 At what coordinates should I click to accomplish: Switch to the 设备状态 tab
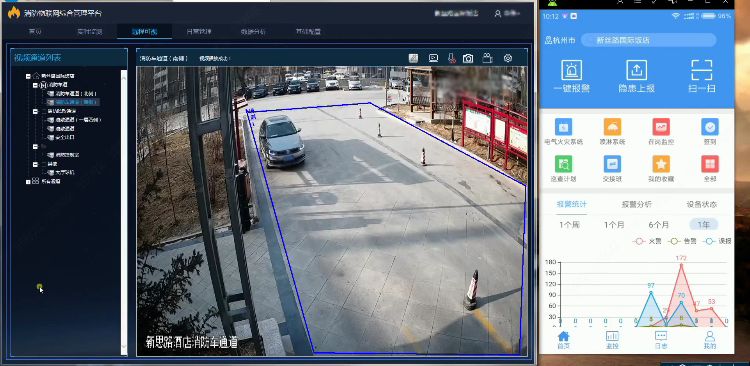click(702, 204)
